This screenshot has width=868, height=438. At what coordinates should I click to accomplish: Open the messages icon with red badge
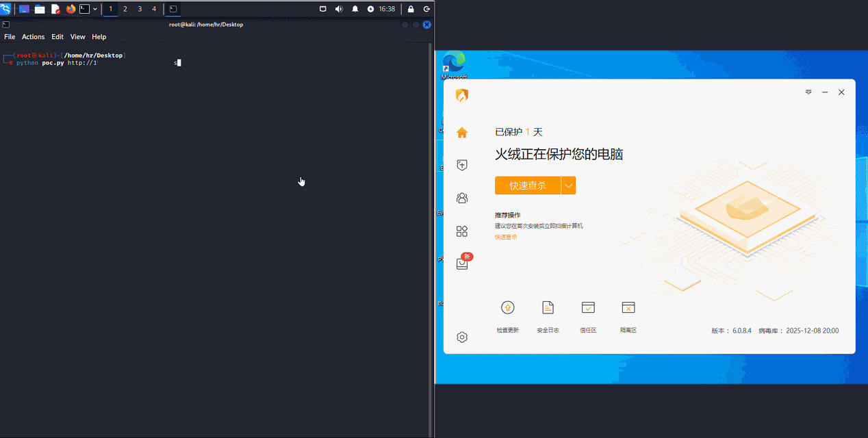coord(462,263)
